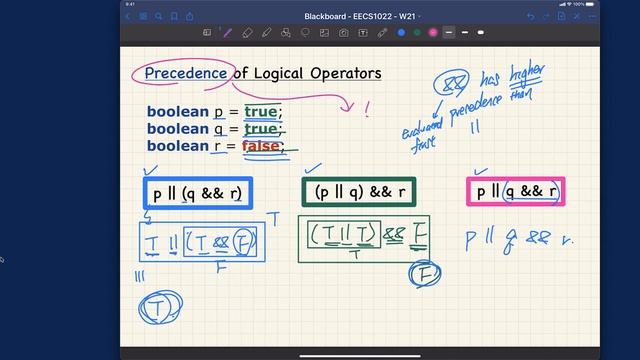Click the battery indicator in status bar
Screen dimensions: 640x360
(590, 4)
